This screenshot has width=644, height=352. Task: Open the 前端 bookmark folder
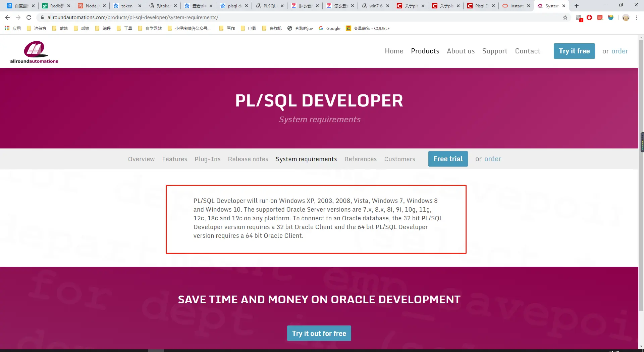[x=60, y=29]
